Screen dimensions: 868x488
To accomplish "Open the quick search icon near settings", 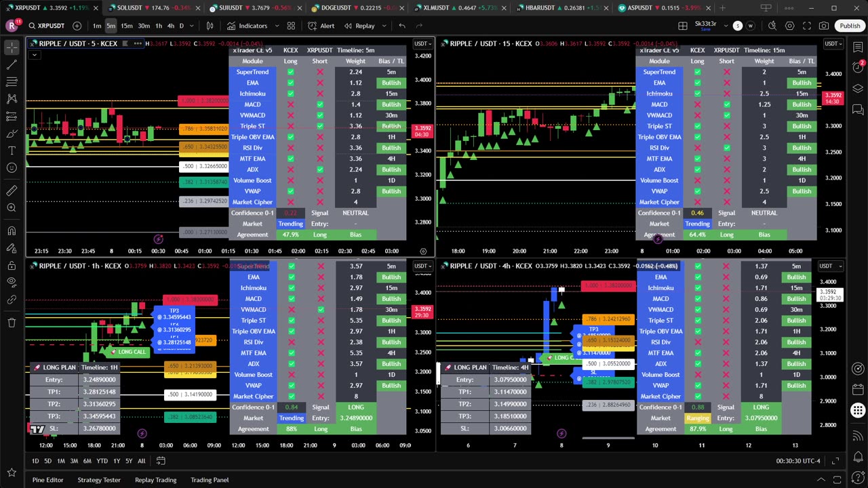I will point(772,26).
